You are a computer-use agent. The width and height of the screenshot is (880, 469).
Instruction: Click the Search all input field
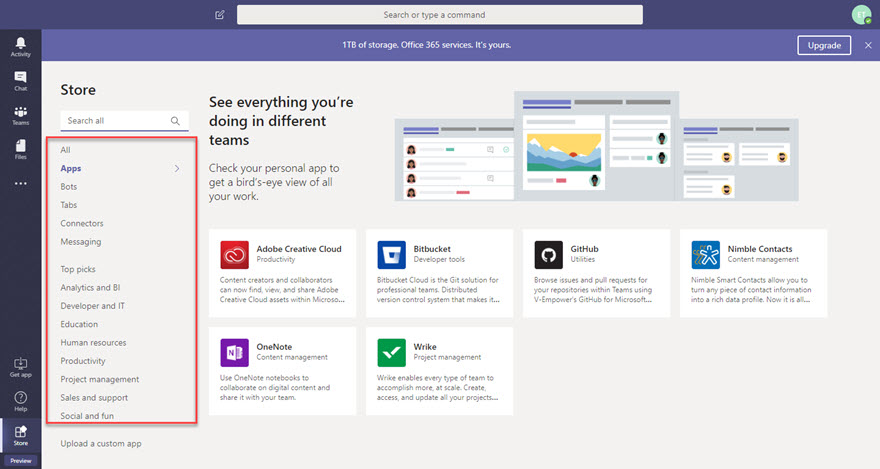(125, 121)
